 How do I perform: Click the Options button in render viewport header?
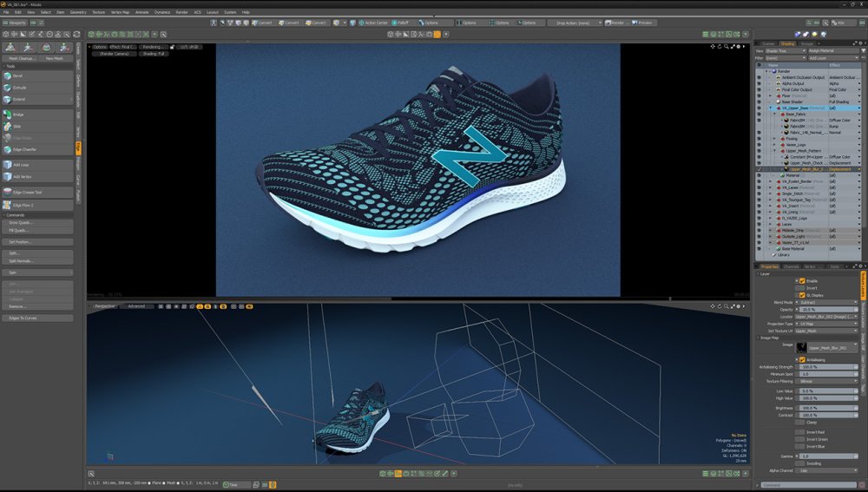(100, 47)
